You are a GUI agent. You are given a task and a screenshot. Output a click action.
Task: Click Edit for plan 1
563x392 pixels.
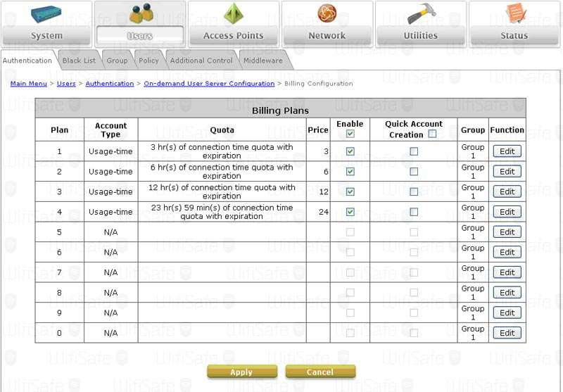coord(507,151)
